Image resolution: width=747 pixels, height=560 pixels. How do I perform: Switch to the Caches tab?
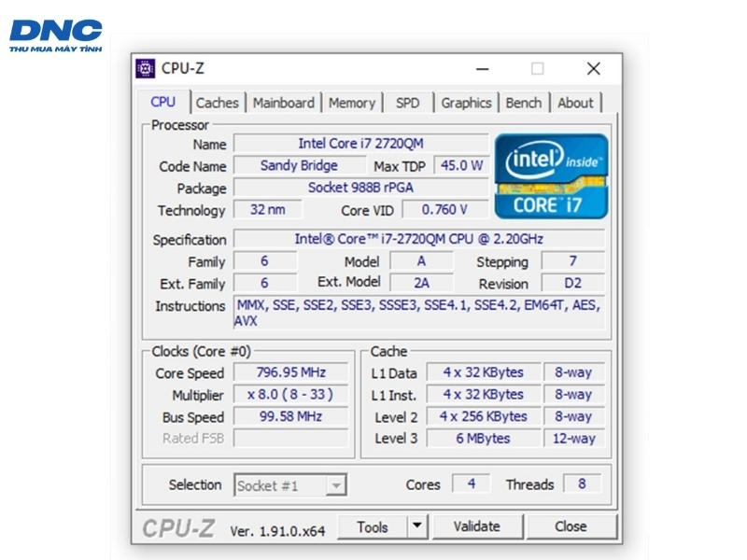tap(218, 103)
